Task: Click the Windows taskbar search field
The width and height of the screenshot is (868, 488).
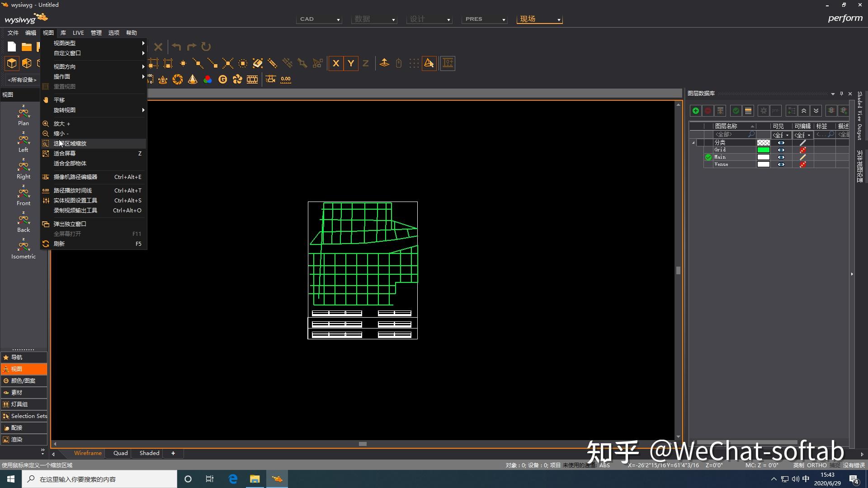Action: pyautogui.click(x=99, y=479)
